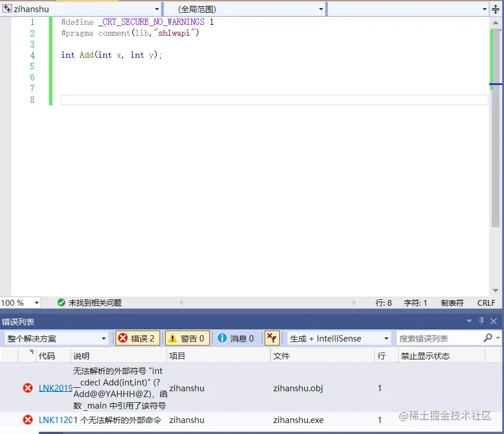
Task: Click line number 4 in the gutter
Action: coord(32,55)
